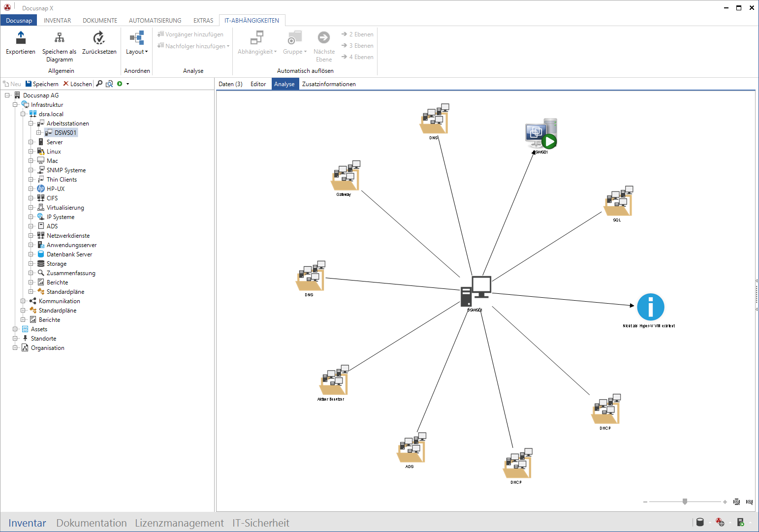The height and width of the screenshot is (532, 759).
Task: Expand the DSWS01 tree node
Action: (39, 133)
